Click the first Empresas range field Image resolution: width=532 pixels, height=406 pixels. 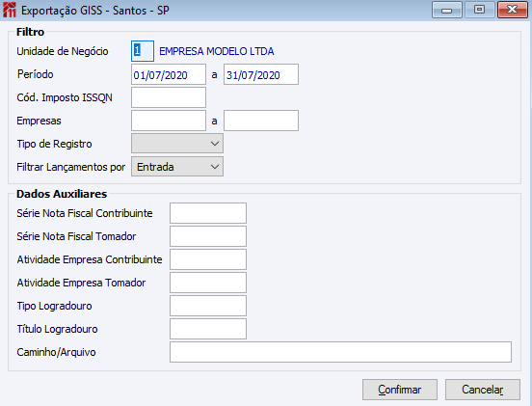tap(169, 121)
